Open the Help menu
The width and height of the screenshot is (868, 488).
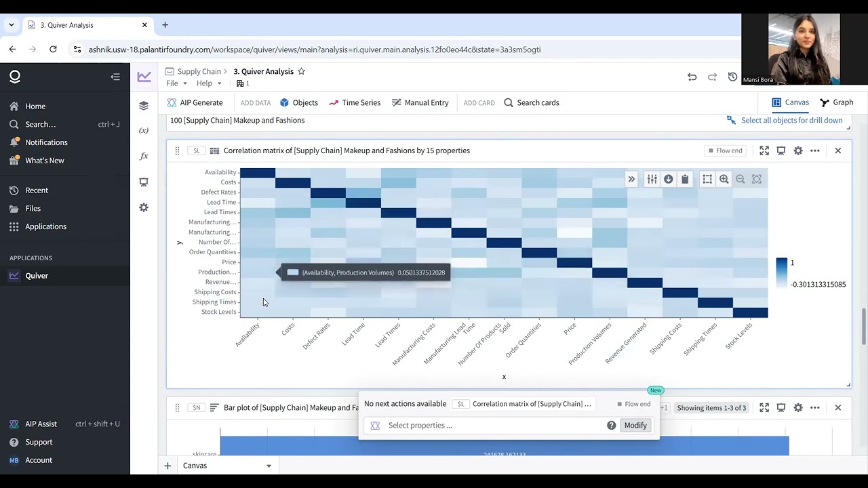pos(209,83)
